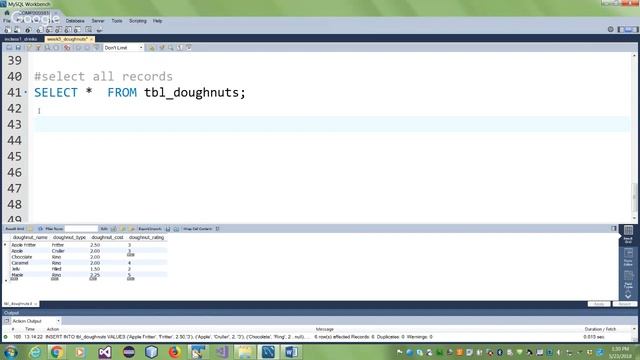This screenshot has width=640, height=360.
Task: Reconnect to the DBMS icon
Action: click(99, 30)
